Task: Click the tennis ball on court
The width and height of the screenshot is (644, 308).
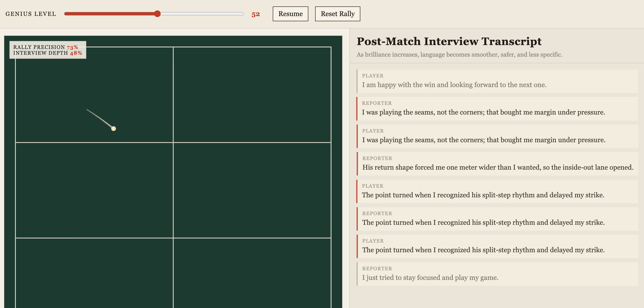Action: (x=113, y=128)
